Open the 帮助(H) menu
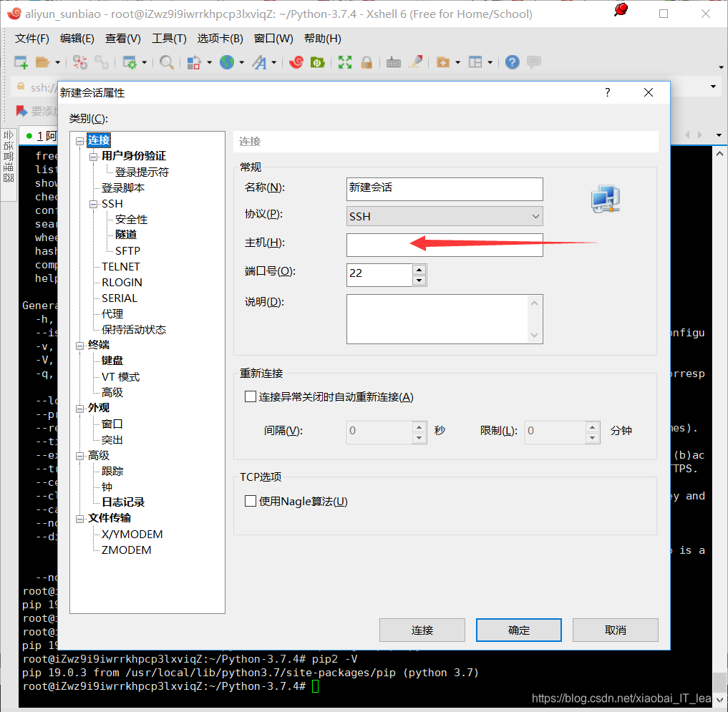The image size is (728, 712). point(323,39)
